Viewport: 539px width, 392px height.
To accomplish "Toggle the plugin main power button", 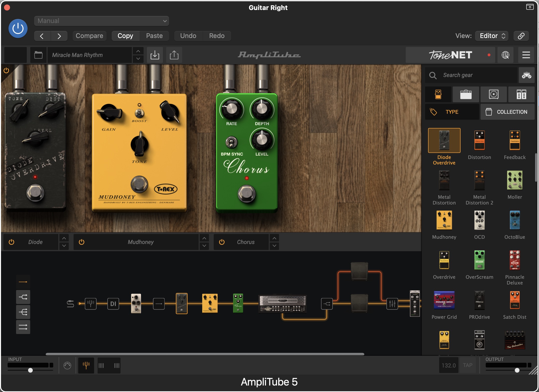I will coord(18,28).
